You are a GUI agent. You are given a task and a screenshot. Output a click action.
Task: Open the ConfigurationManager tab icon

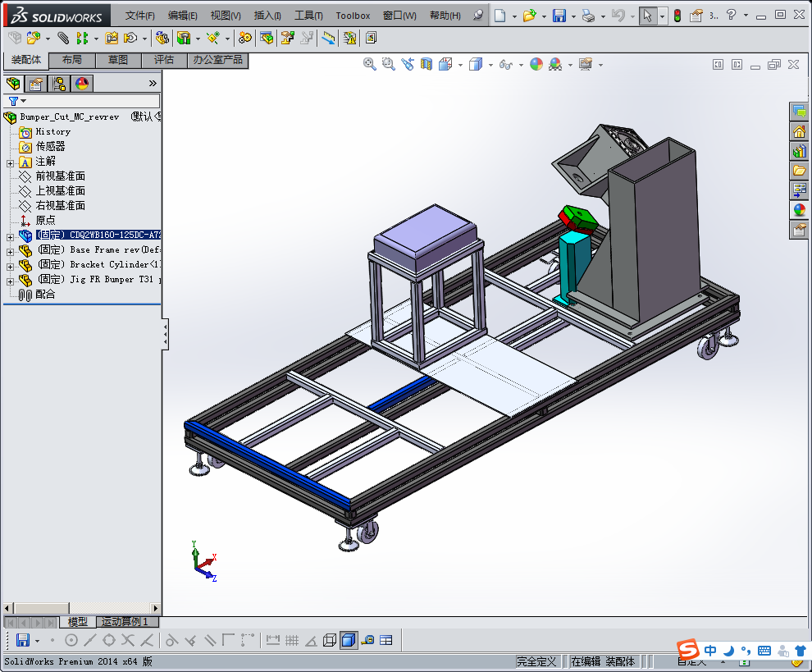point(59,83)
